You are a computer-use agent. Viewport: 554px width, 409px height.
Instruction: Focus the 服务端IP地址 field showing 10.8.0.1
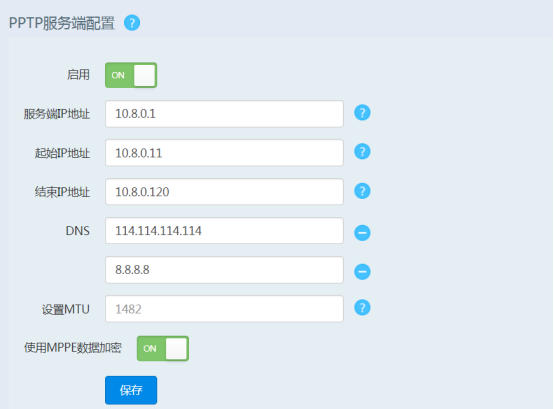(x=224, y=114)
